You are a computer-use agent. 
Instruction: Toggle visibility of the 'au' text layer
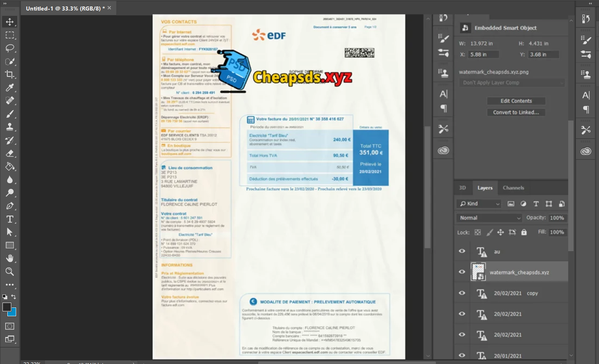[x=462, y=251]
